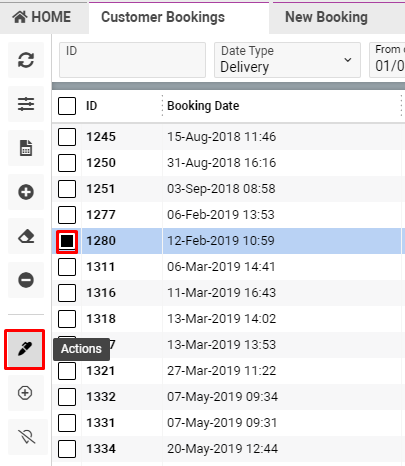This screenshot has width=405, height=466.
Task: Switch to the New Booking tab
Action: [x=326, y=17]
